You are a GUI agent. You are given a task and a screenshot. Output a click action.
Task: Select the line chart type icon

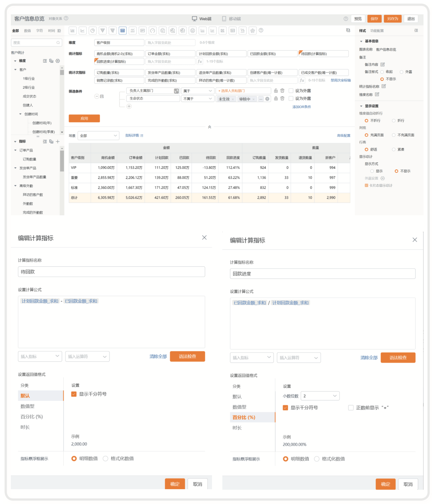coord(83,30)
